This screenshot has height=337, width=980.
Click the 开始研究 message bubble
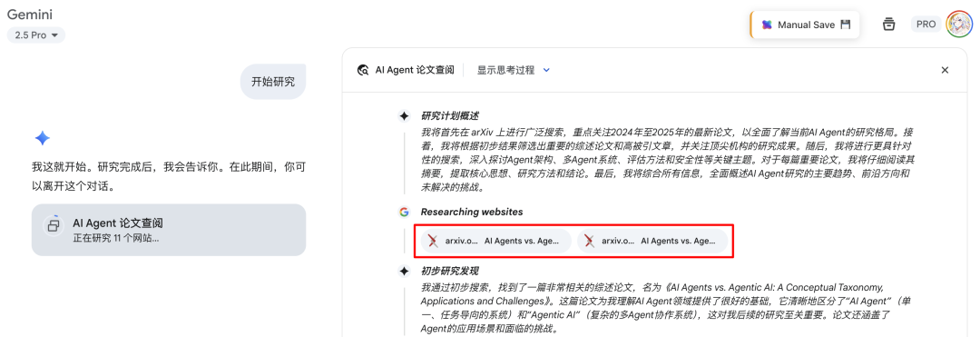(x=273, y=81)
